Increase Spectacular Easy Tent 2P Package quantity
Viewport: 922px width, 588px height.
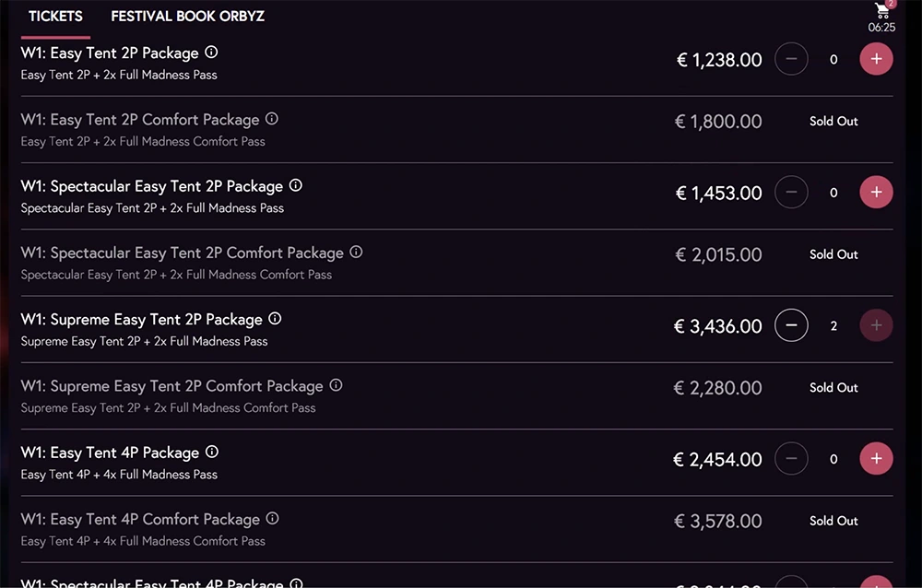pos(876,193)
